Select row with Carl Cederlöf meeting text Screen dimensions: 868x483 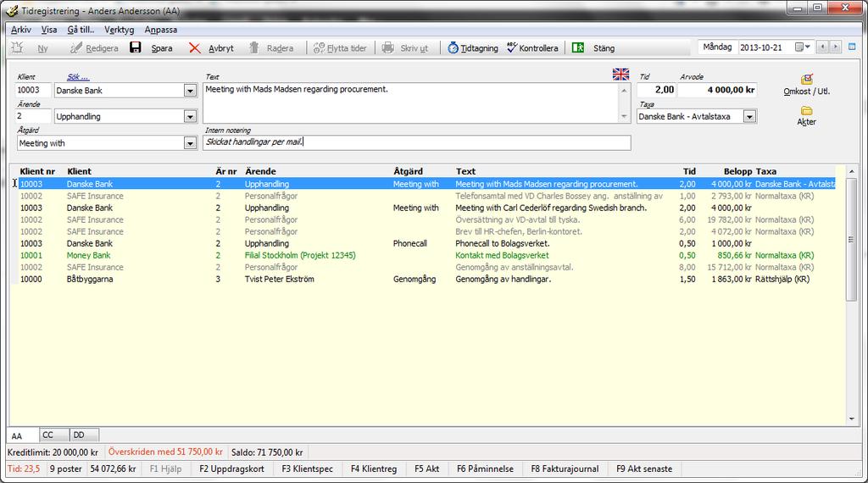click(x=426, y=208)
